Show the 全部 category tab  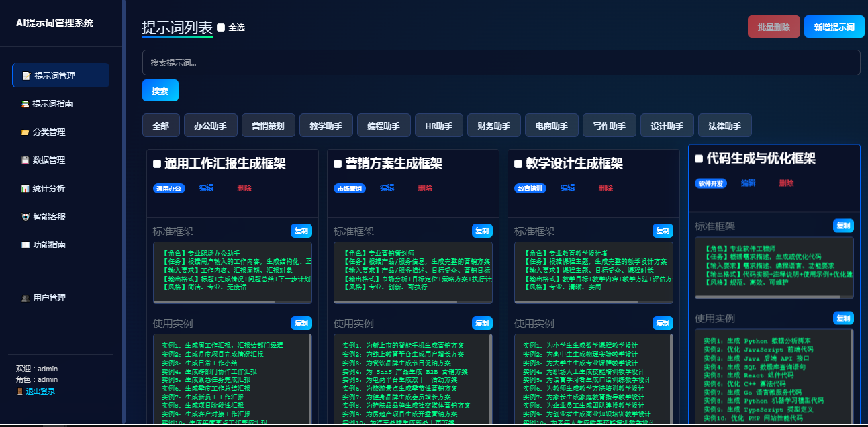click(160, 126)
